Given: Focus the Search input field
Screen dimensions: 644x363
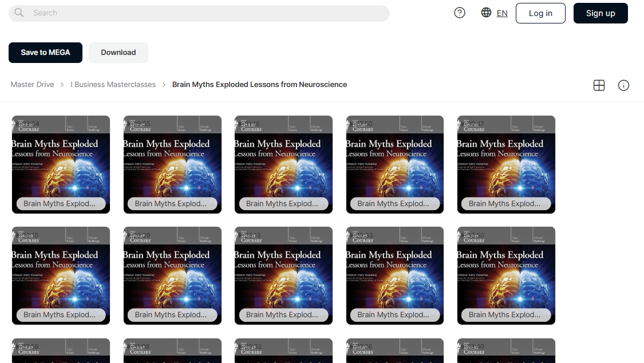Looking at the screenshot, I should [x=199, y=13].
